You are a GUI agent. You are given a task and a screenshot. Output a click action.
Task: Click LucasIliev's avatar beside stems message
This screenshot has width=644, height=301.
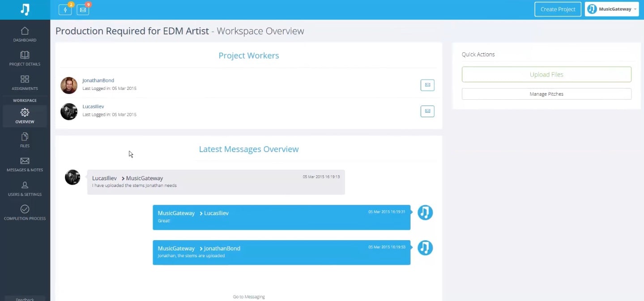point(73,177)
